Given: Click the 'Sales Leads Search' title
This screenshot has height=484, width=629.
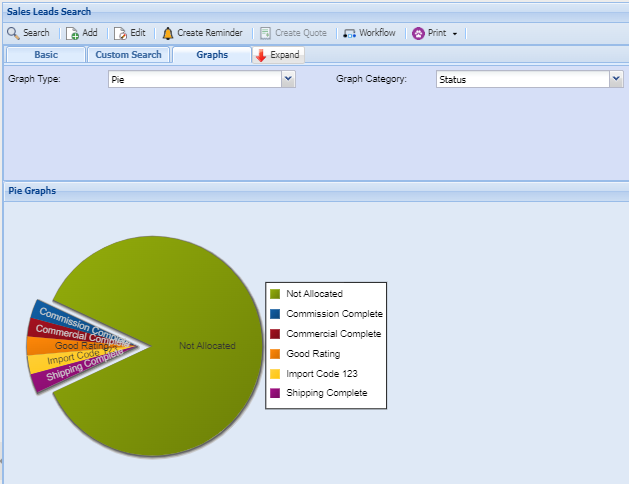Looking at the screenshot, I should coord(49,12).
